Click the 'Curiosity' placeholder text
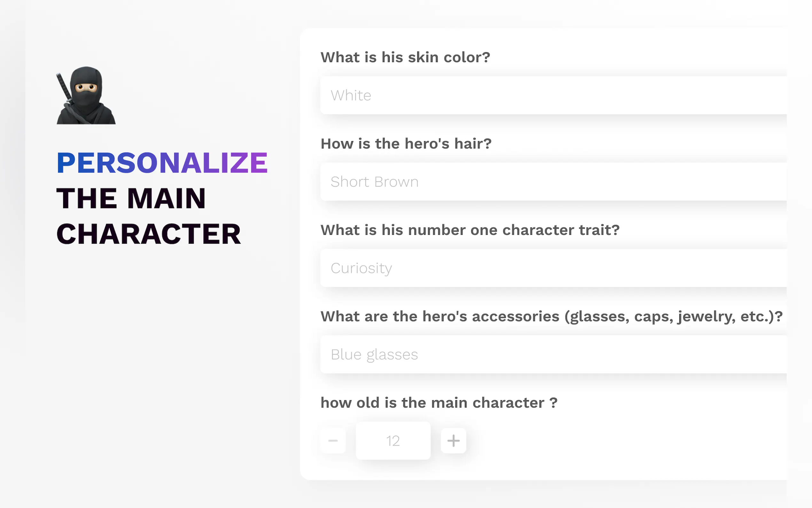This screenshot has height=508, width=812. [361, 268]
